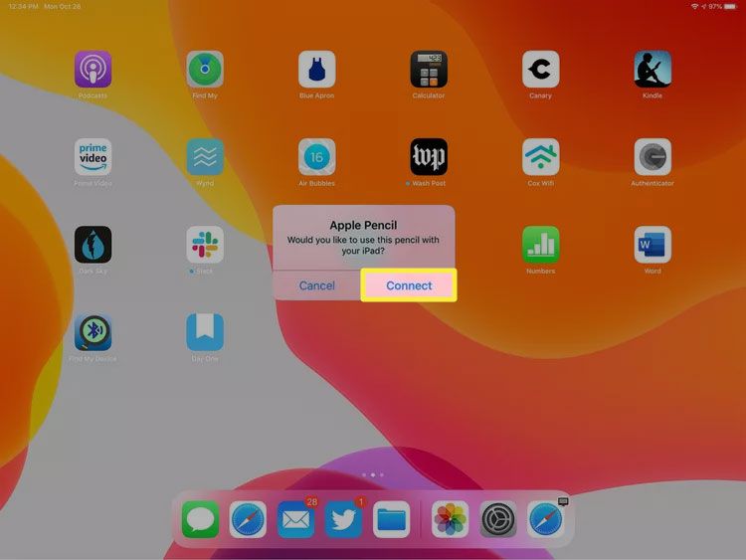This screenshot has width=746, height=560.
Task: Tap Connect in the Apple Pencil dialog
Action: click(x=409, y=285)
